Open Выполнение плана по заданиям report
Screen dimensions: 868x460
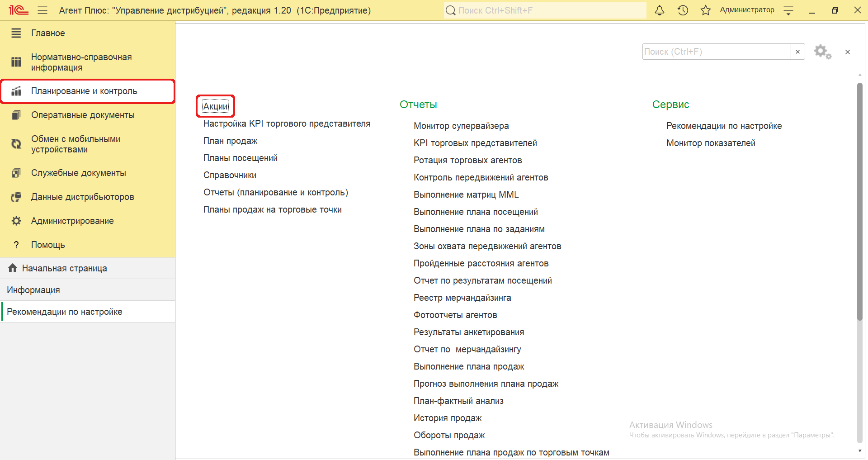[x=479, y=229]
